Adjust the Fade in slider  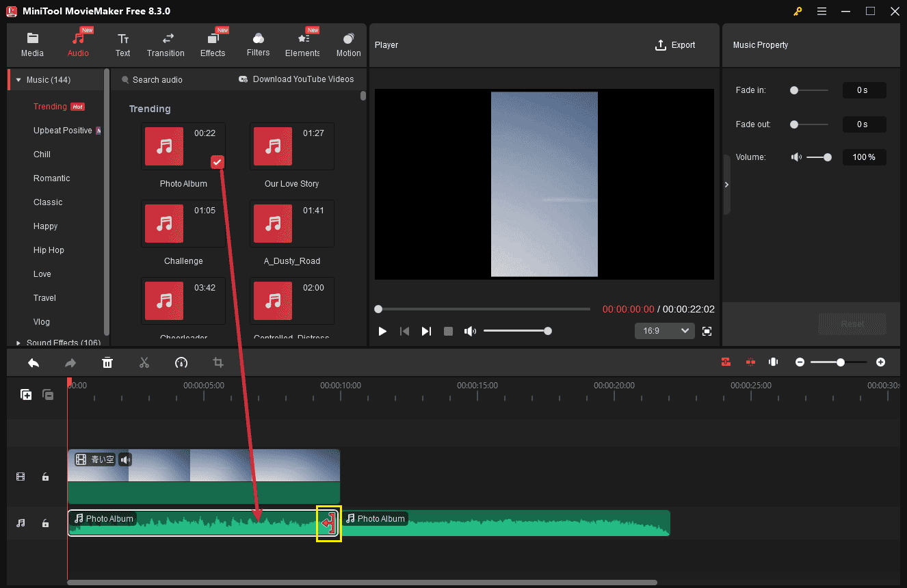pyautogui.click(x=809, y=90)
